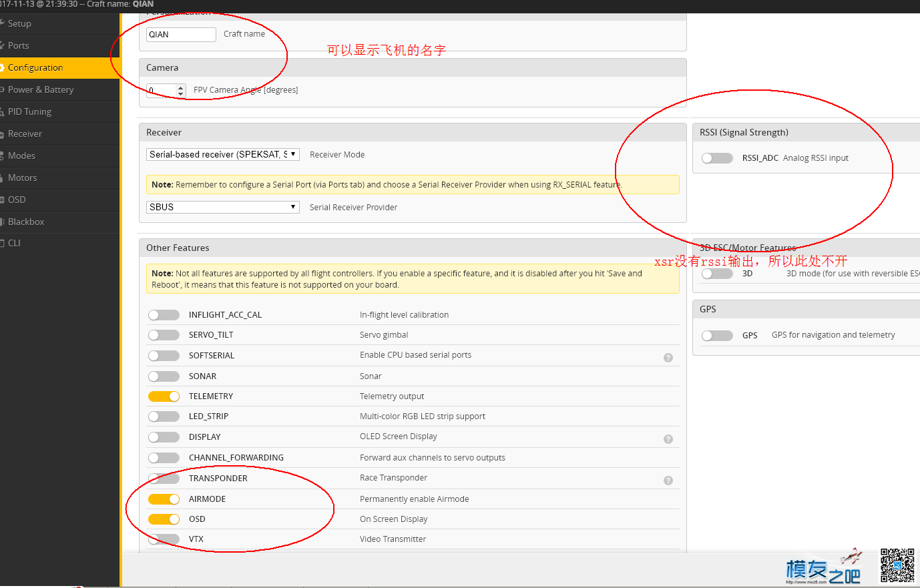This screenshot has height=588, width=920.
Task: Open the Blackbox tab
Action: click(59, 222)
